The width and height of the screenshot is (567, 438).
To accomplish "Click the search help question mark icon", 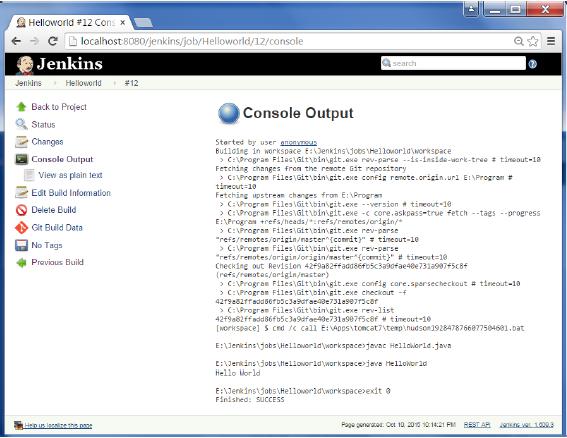I will (x=532, y=64).
